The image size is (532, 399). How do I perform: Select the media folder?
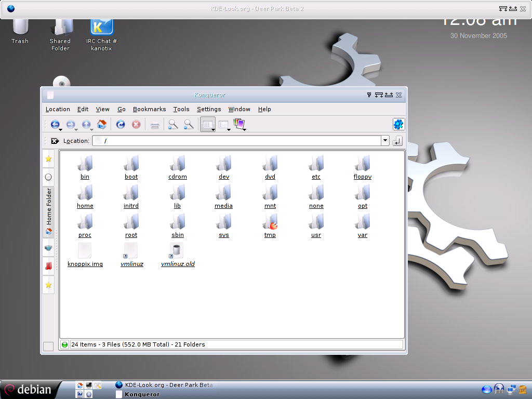(x=223, y=197)
